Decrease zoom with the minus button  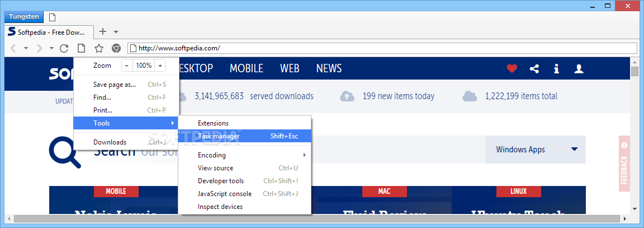click(x=127, y=66)
